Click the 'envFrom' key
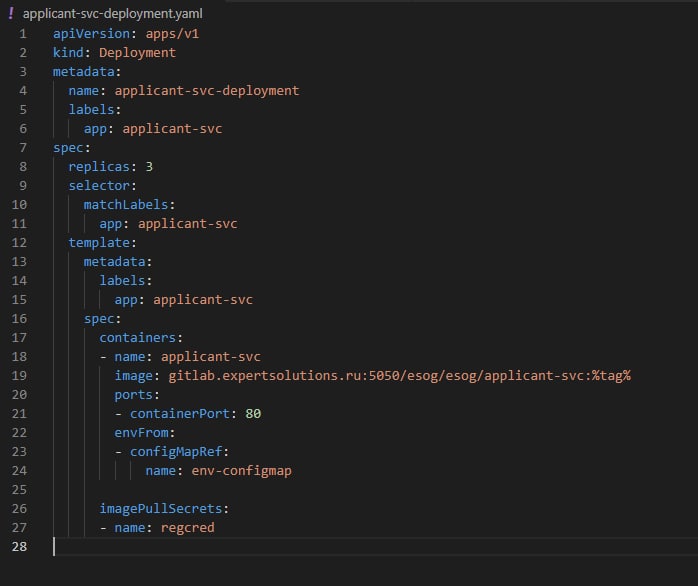This screenshot has height=586, width=698. (141, 433)
